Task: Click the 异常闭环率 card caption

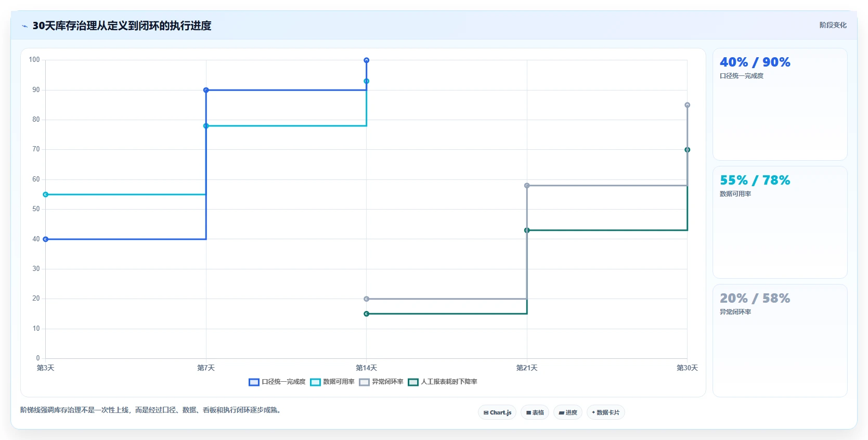Action: click(735, 312)
